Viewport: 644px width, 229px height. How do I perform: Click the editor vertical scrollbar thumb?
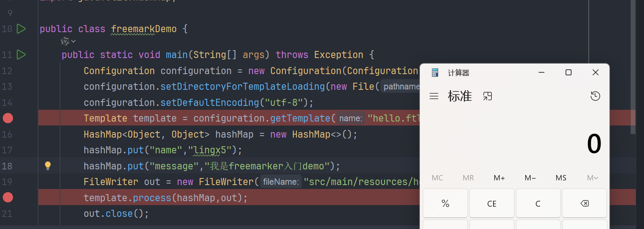tap(633, 67)
